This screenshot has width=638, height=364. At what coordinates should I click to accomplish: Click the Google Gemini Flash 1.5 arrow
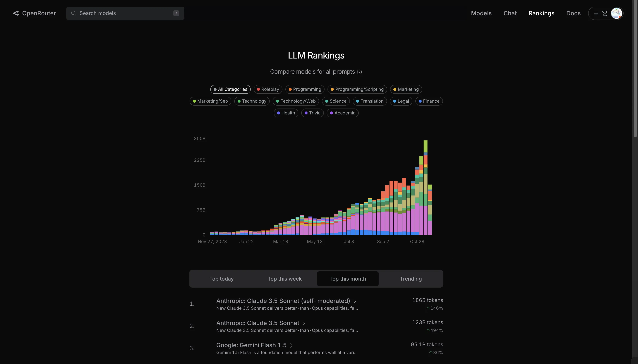click(291, 345)
